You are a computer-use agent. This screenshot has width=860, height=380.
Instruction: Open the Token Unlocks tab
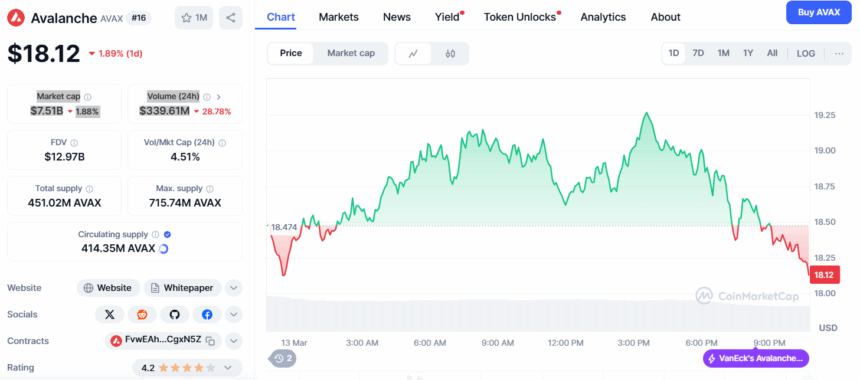tap(520, 17)
